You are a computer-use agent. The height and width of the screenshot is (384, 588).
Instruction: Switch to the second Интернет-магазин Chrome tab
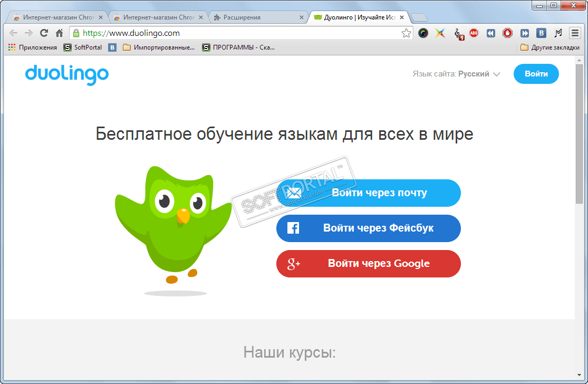coord(158,17)
